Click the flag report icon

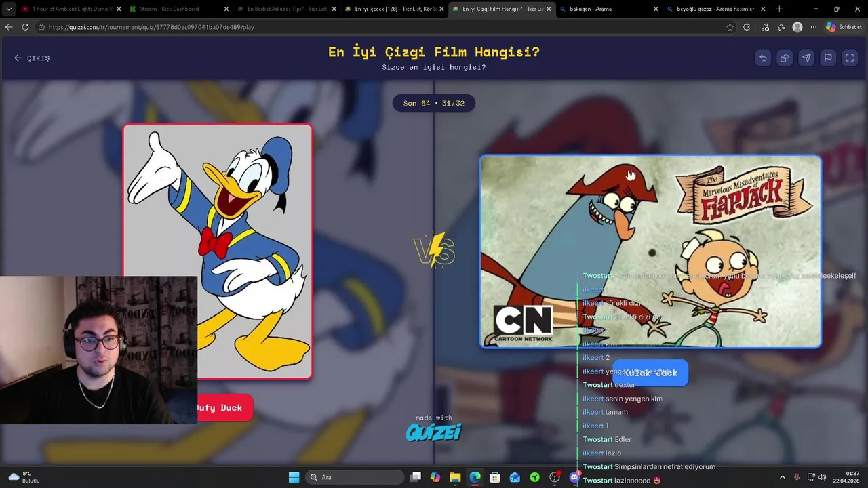coord(828,58)
